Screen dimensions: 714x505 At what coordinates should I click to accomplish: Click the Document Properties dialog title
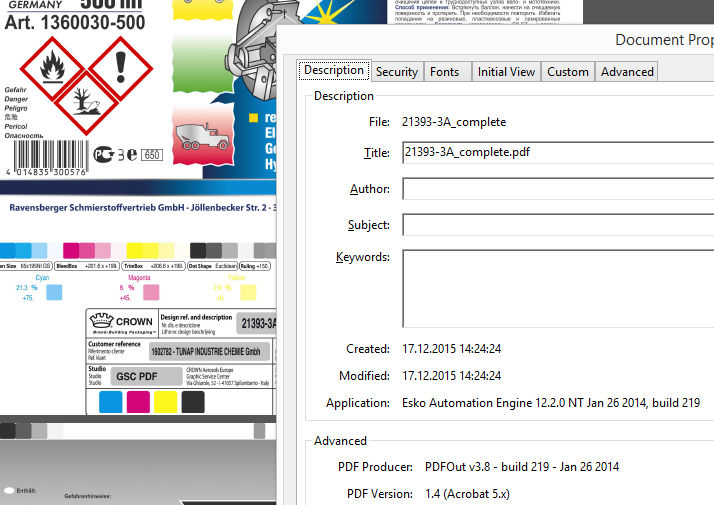coord(664,40)
